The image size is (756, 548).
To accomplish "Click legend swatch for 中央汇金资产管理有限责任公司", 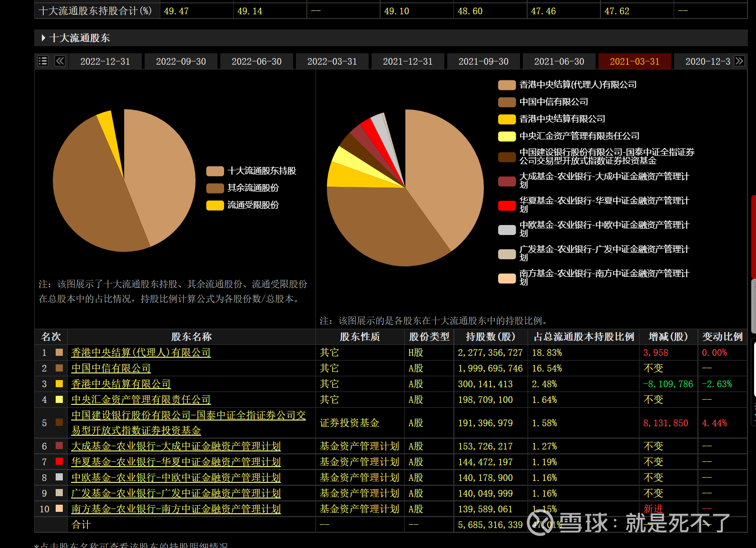I will [x=507, y=137].
